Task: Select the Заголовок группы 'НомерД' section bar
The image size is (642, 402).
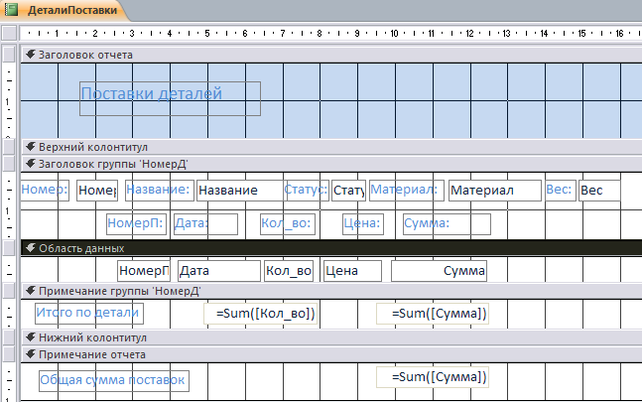Action: (x=331, y=164)
